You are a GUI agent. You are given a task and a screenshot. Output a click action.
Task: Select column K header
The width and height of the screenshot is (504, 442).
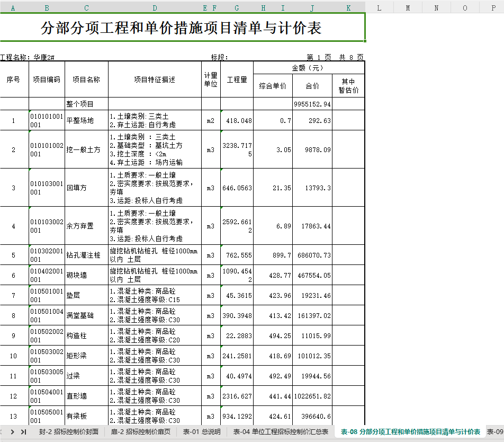348,8
